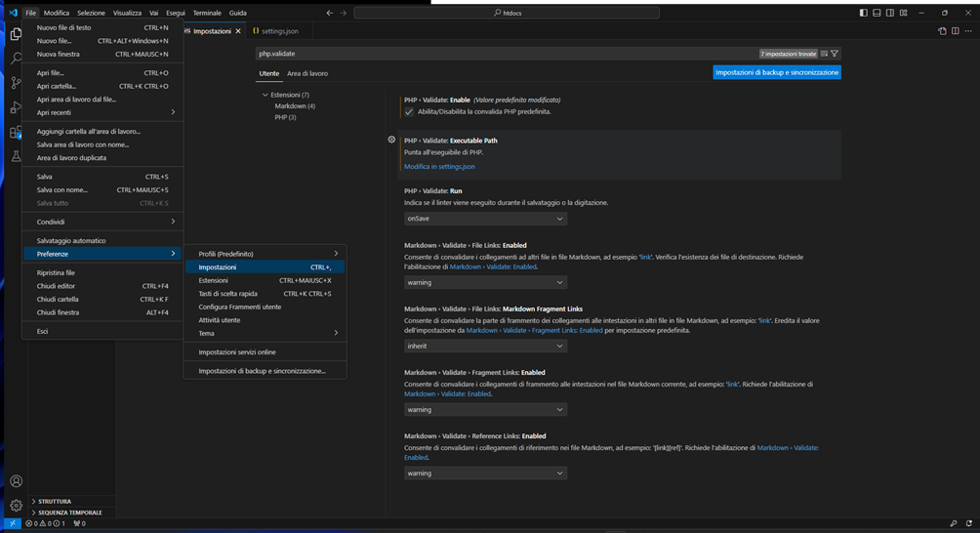Expand the Tema submenu
The height and width of the screenshot is (533, 980).
click(x=265, y=333)
